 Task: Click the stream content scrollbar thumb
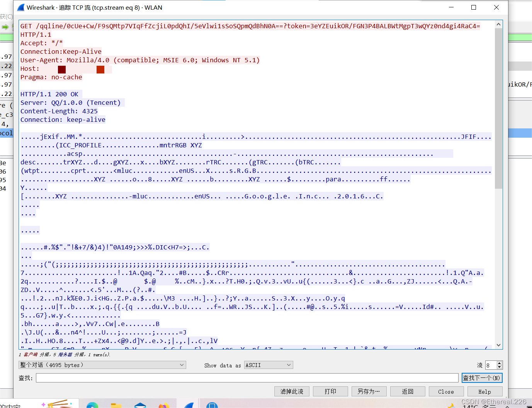(x=498, y=108)
